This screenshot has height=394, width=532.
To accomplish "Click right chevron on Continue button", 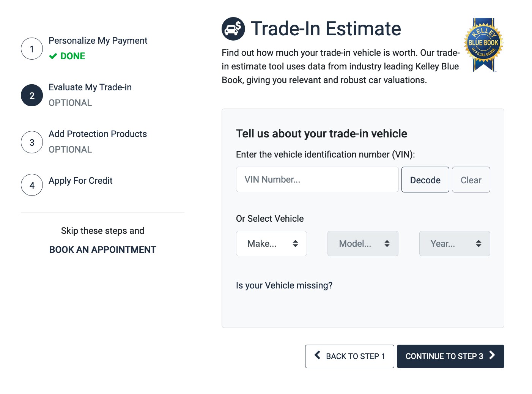I will pyautogui.click(x=492, y=355).
